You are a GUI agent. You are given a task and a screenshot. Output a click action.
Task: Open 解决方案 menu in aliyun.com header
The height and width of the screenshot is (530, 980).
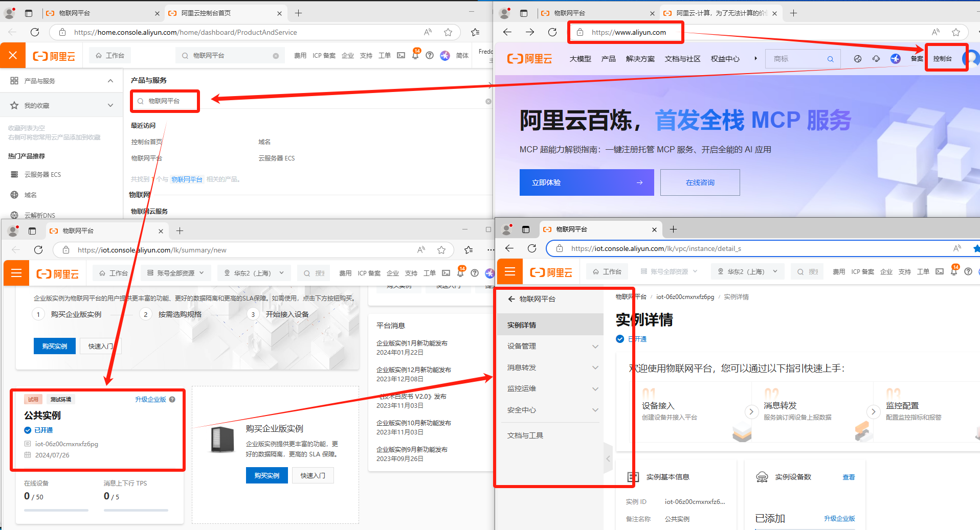coord(640,59)
